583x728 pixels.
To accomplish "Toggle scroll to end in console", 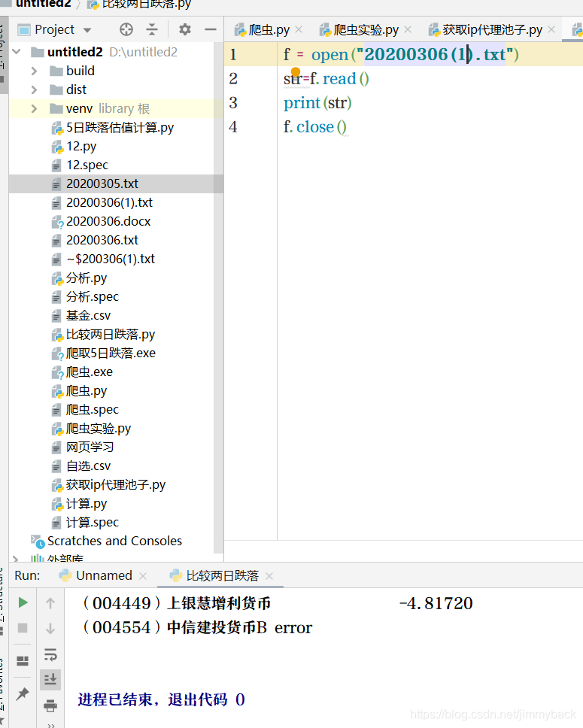I will pyautogui.click(x=50, y=679).
